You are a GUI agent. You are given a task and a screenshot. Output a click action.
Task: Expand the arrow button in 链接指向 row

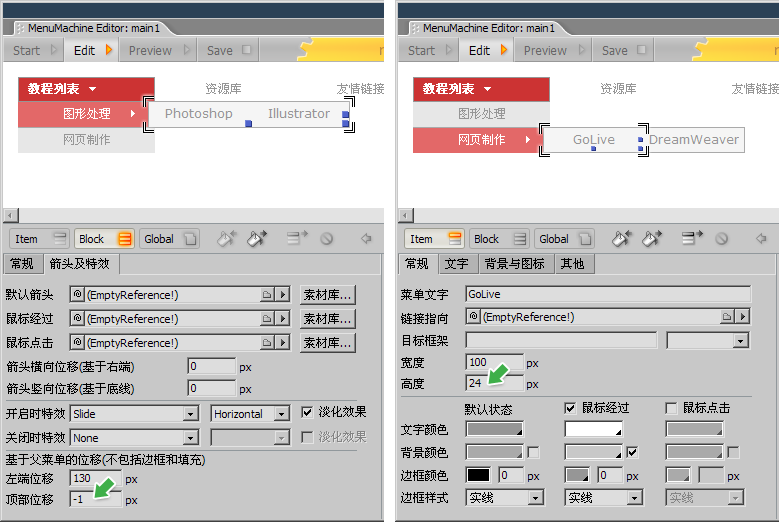(x=743, y=316)
